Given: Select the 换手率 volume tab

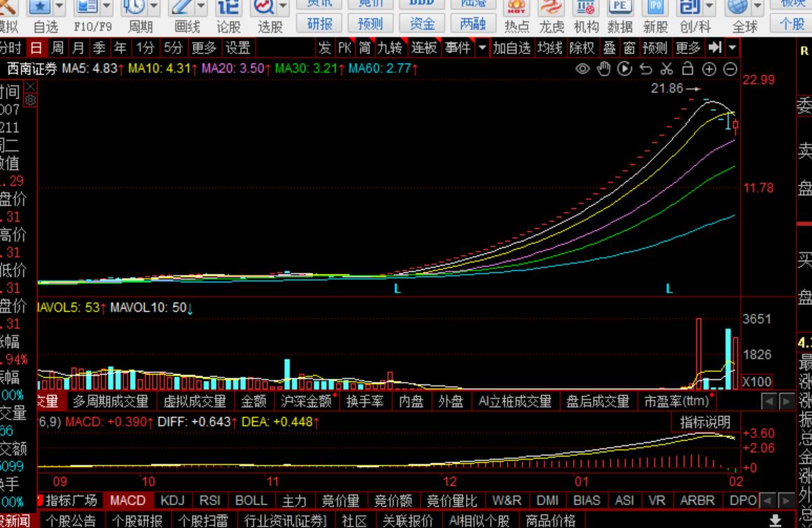Looking at the screenshot, I should tap(364, 401).
